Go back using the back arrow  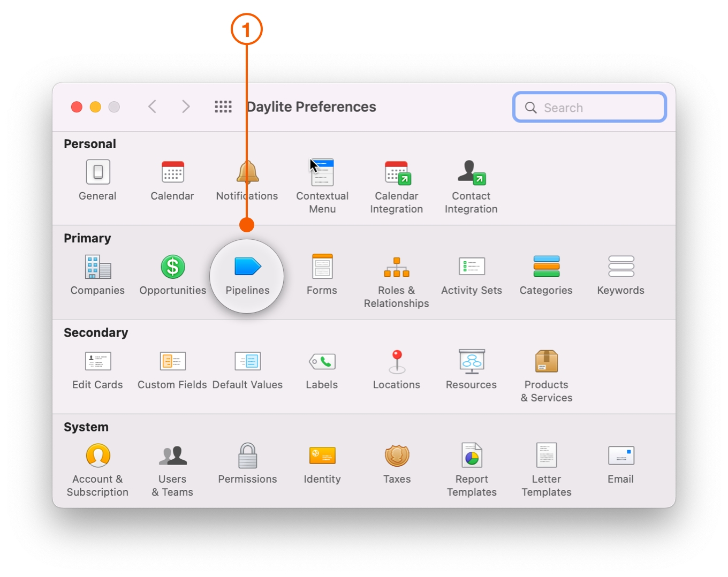point(152,107)
